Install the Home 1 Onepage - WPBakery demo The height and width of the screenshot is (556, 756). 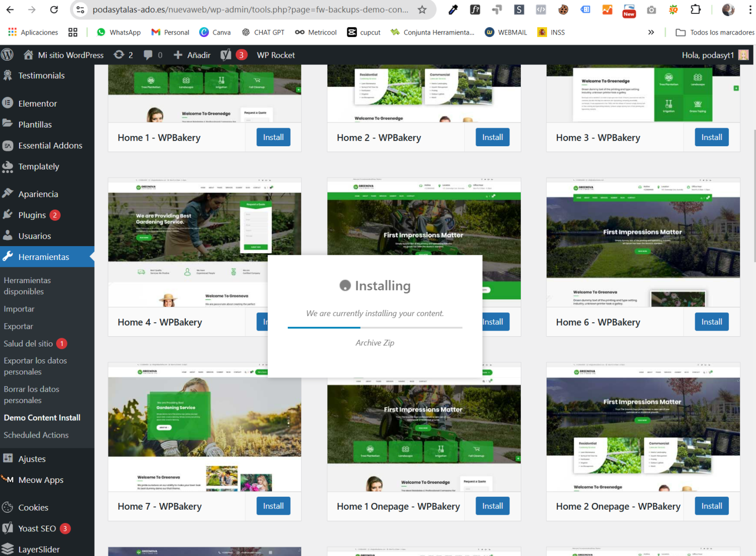point(493,506)
